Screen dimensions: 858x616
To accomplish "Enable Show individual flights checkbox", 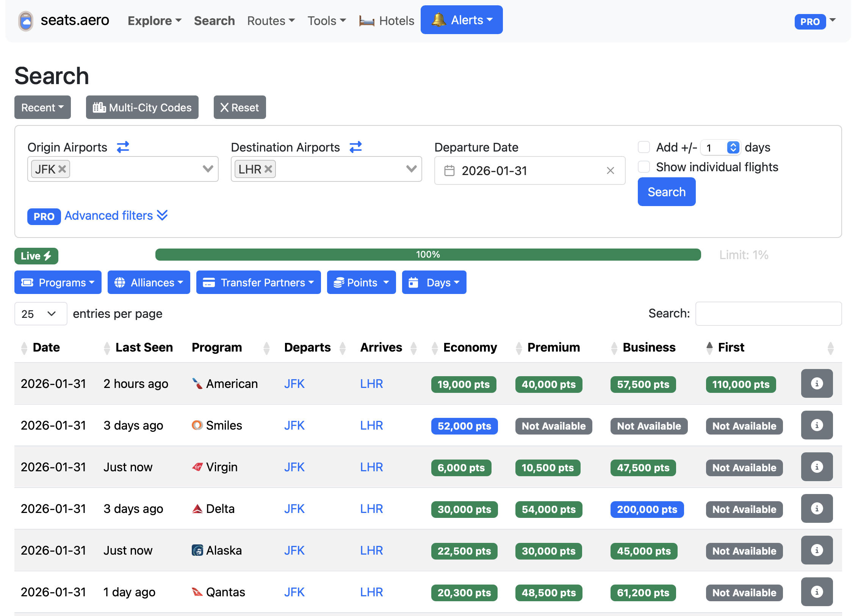I will coord(644,167).
